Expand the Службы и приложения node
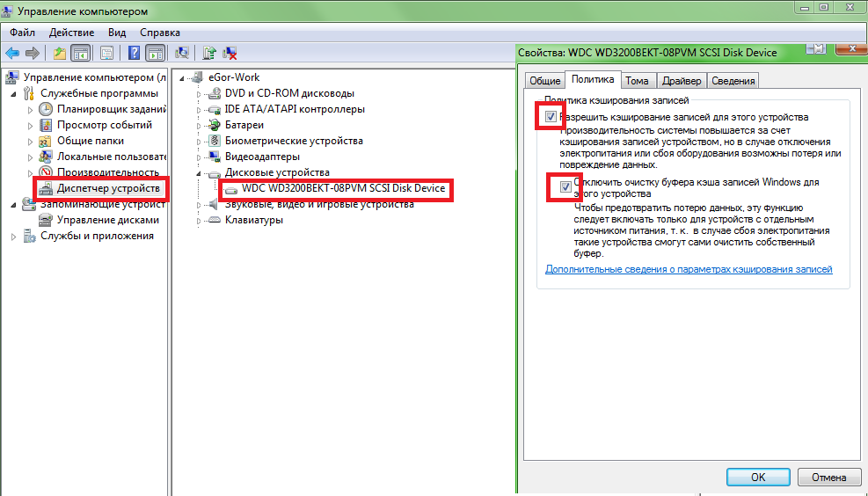The width and height of the screenshot is (868, 496). 14,237
